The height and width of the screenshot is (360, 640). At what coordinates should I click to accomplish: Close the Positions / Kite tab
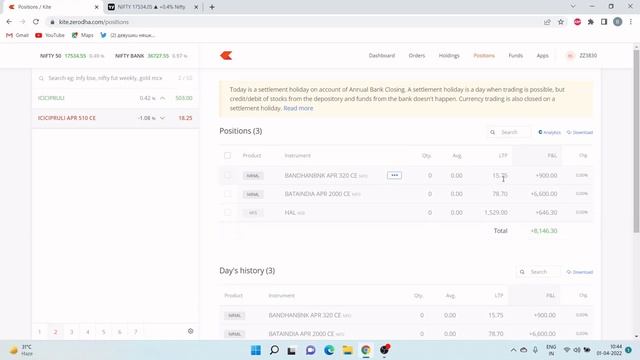[96, 7]
